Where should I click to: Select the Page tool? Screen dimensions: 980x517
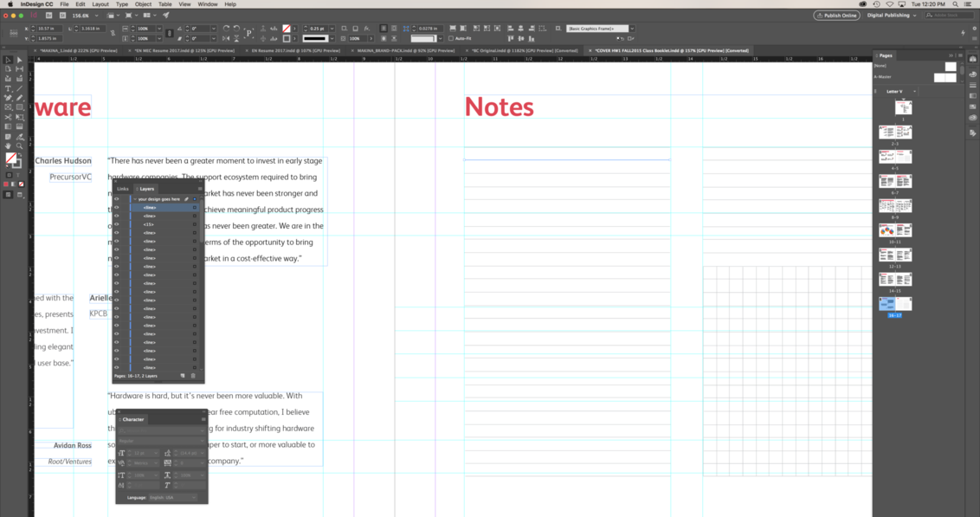(8, 69)
